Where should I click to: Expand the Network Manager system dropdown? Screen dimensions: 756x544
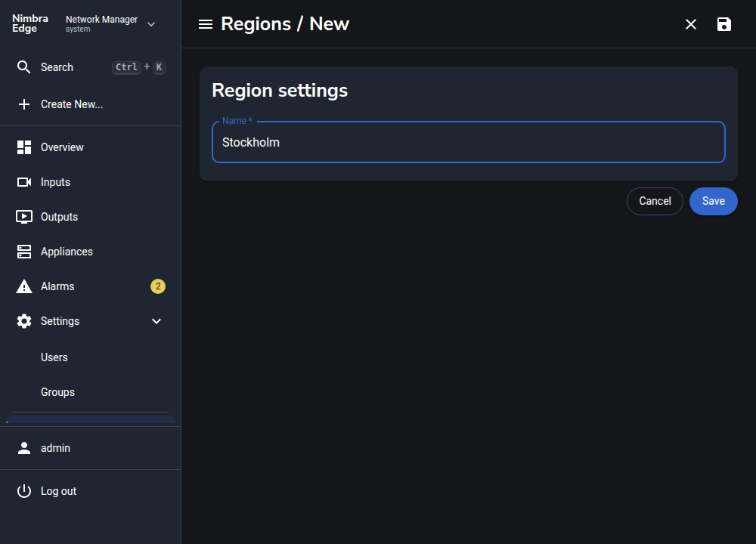point(110,23)
